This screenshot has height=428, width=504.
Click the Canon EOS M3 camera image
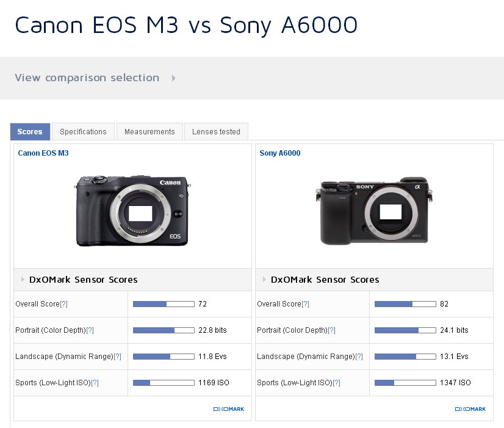132,211
